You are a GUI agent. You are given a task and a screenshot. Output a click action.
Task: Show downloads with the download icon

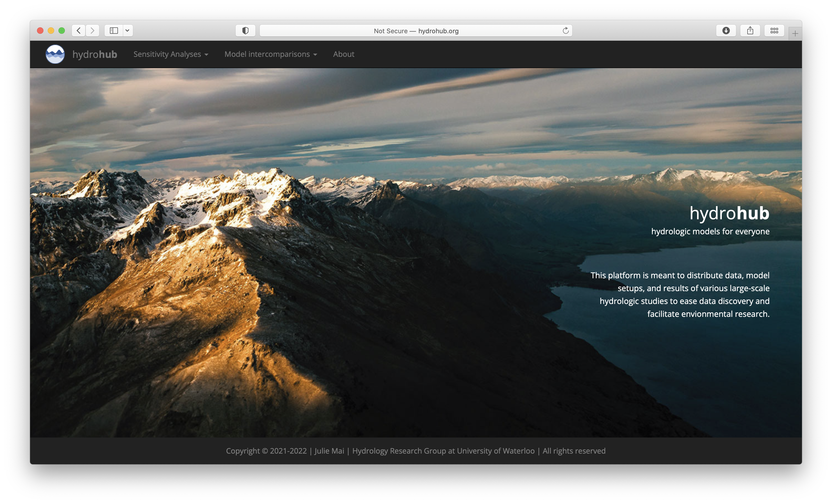pyautogui.click(x=726, y=31)
